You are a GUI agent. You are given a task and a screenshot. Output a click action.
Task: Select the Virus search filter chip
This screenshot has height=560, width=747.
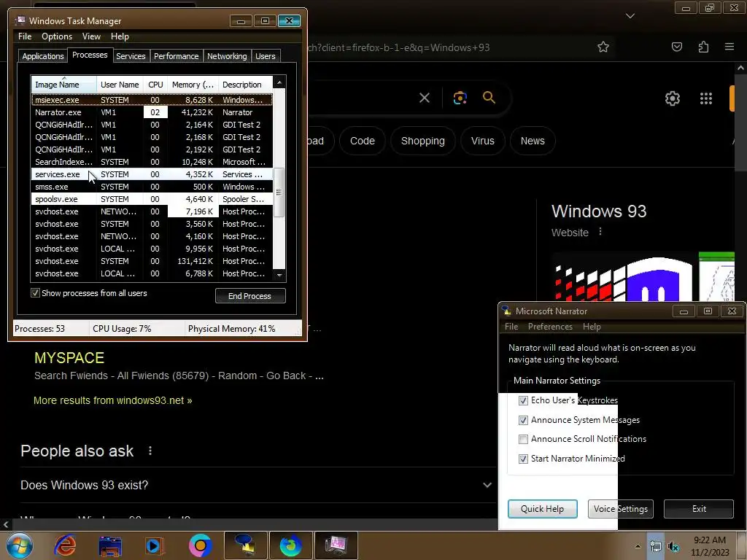[x=483, y=141]
